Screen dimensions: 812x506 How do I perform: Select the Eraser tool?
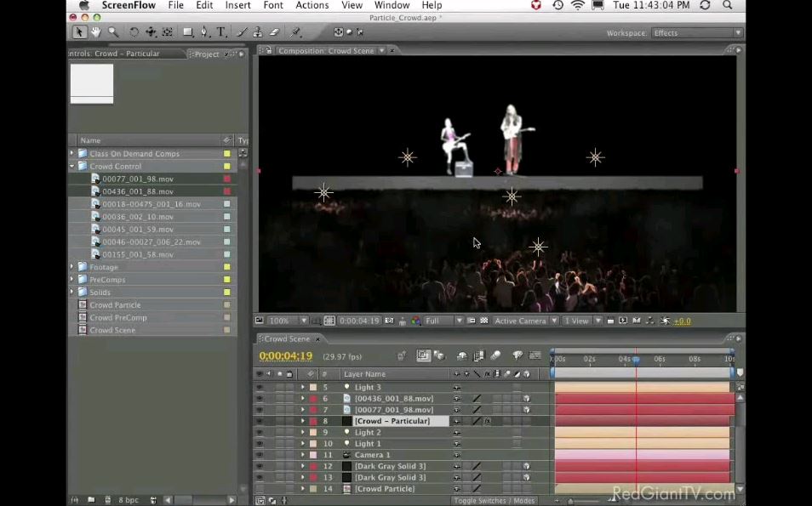273,32
